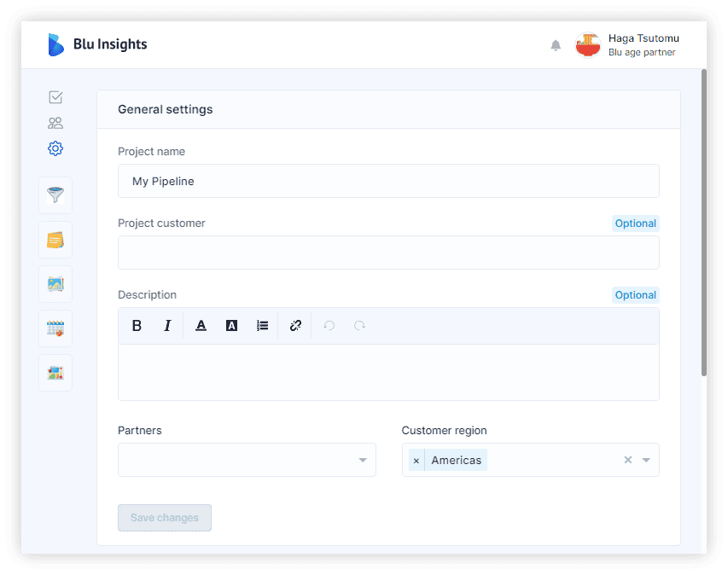Clear all Customer region selections

click(627, 460)
